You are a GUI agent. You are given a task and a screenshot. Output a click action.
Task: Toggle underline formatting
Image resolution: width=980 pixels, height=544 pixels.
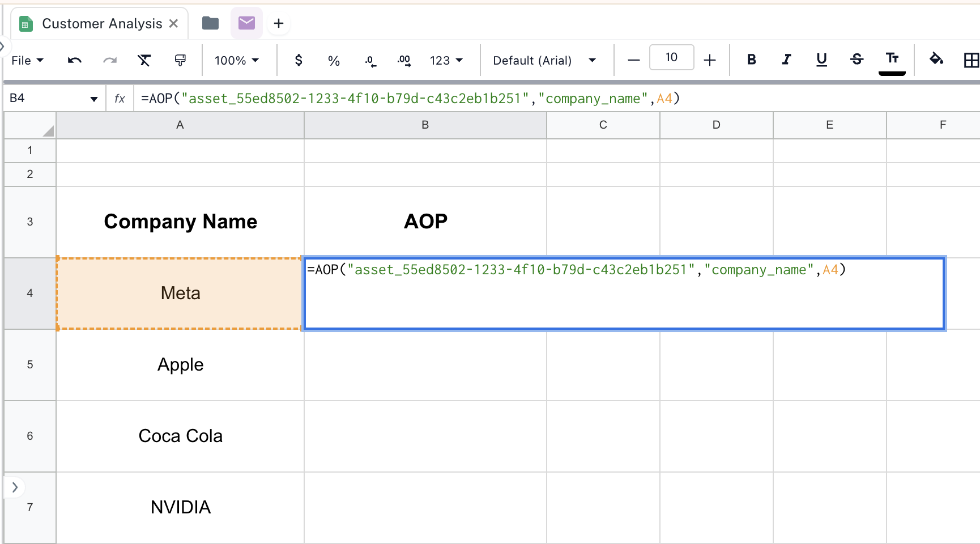(821, 59)
